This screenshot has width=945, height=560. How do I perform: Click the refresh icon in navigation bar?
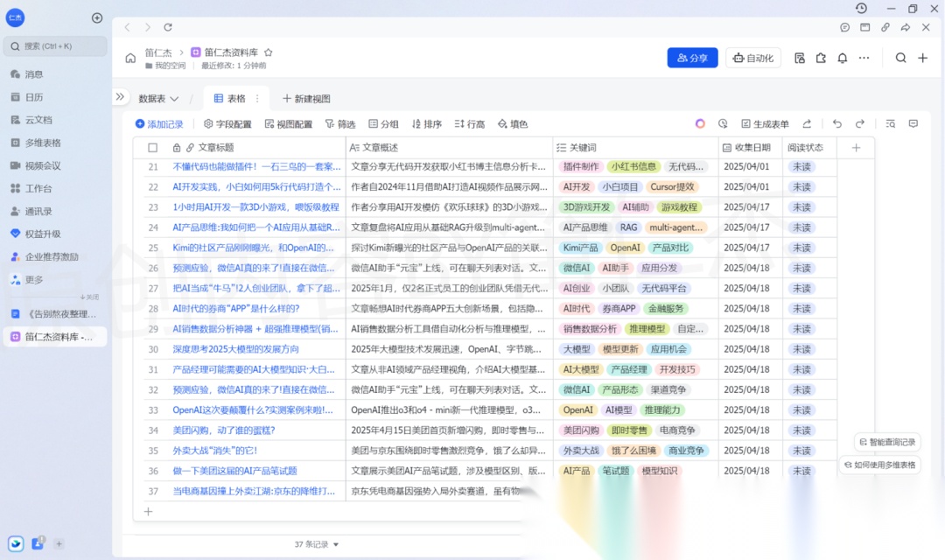168,27
